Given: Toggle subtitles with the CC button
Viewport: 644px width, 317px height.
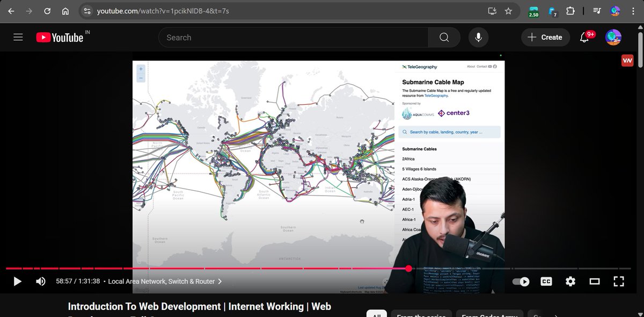Looking at the screenshot, I should click(546, 281).
